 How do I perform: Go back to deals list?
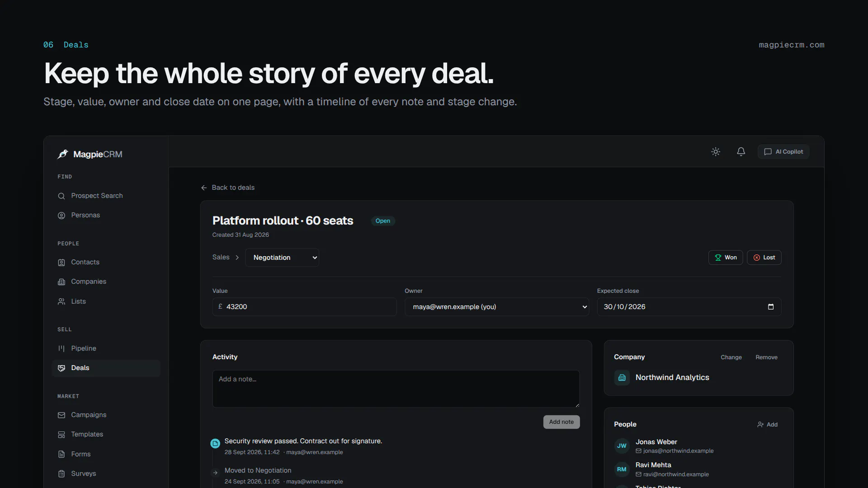click(x=228, y=188)
